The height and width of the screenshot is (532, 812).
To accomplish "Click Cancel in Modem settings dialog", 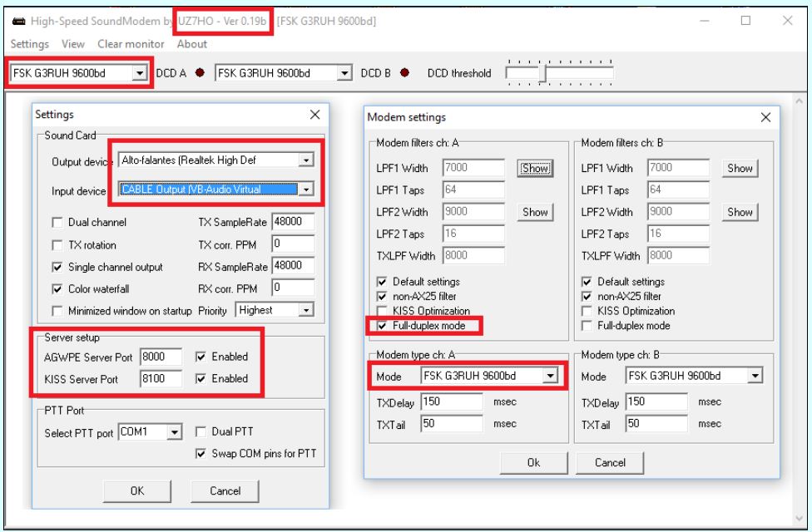I will point(610,463).
